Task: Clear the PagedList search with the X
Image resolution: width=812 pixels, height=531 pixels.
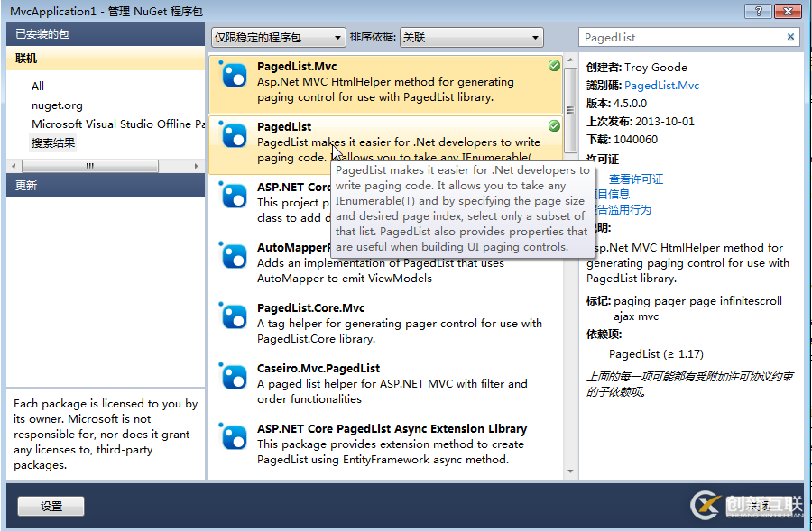Action: click(790, 37)
